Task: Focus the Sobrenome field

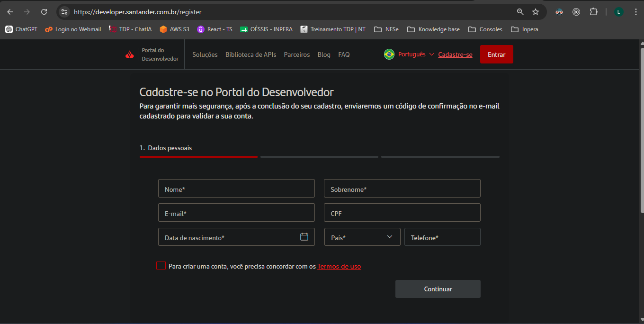Action: (402, 188)
